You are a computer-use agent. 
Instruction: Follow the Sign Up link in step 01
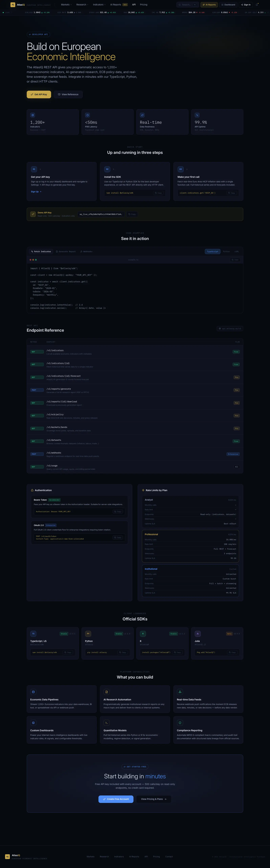[36, 192]
